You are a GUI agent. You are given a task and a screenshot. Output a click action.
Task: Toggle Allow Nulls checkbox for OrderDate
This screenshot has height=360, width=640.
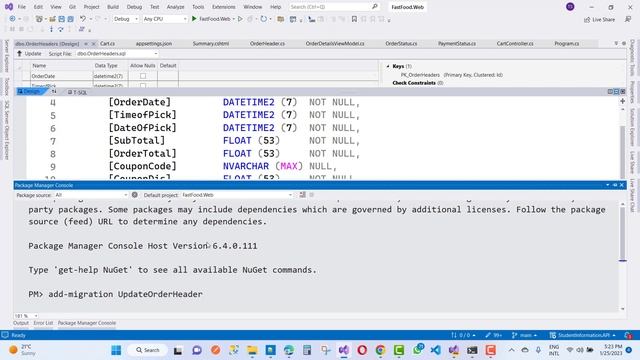(143, 76)
